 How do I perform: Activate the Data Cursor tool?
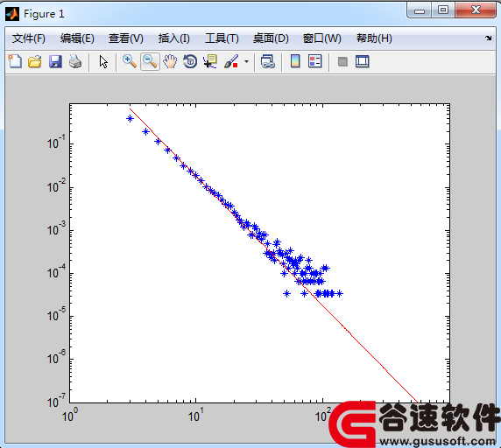point(210,61)
